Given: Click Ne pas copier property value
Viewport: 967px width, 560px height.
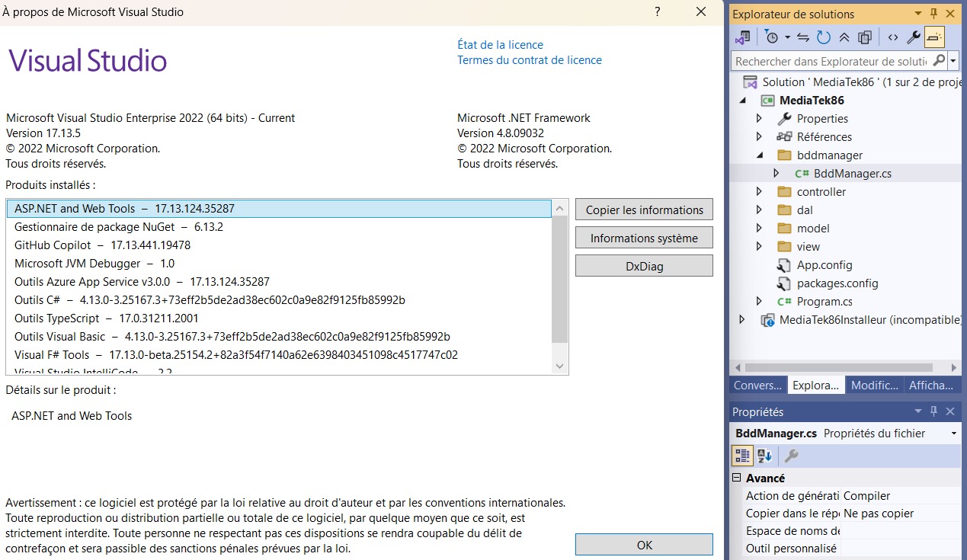Looking at the screenshot, I should click(x=879, y=514).
